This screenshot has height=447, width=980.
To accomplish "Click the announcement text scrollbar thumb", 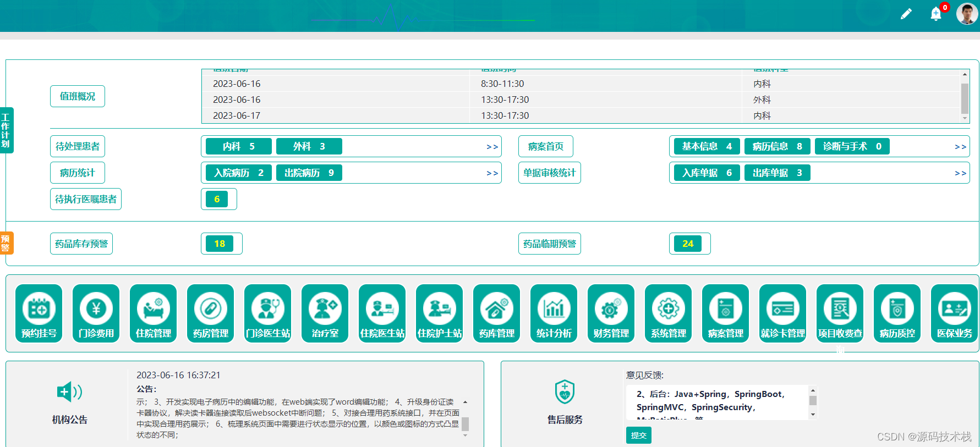I will click(465, 424).
